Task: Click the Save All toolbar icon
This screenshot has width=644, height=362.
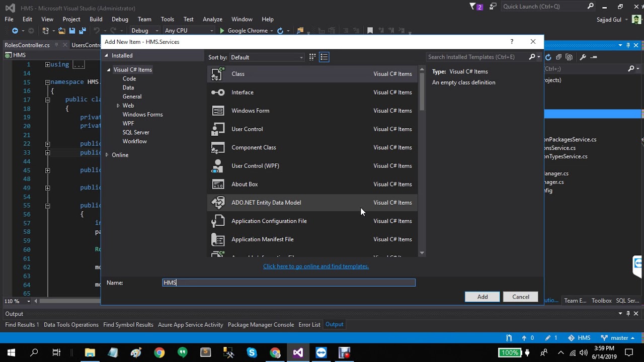Action: [82, 31]
